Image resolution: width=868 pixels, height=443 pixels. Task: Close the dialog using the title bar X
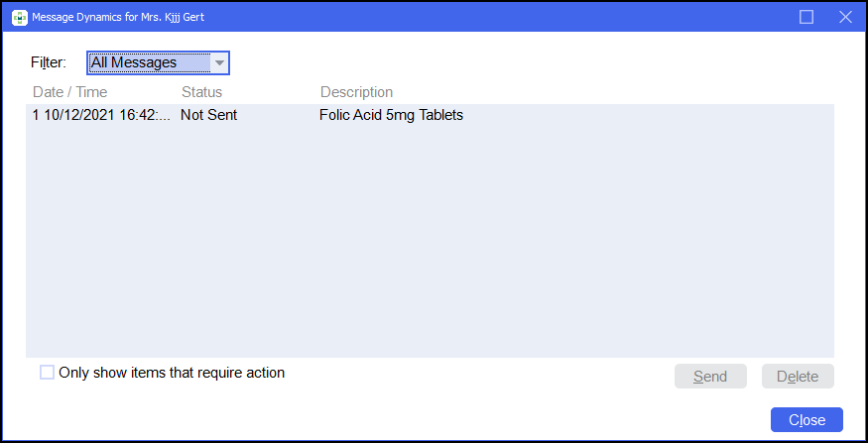tap(845, 17)
